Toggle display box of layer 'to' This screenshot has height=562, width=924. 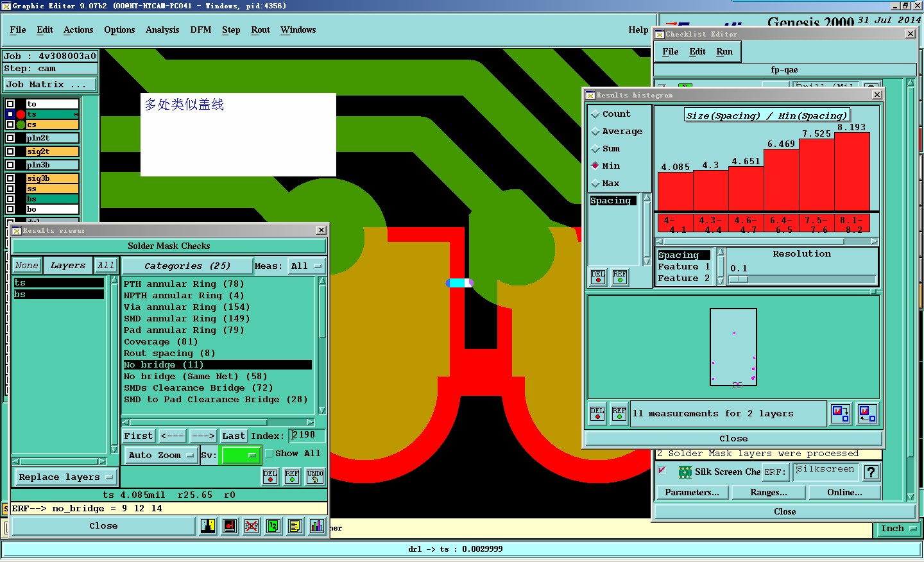(x=10, y=104)
